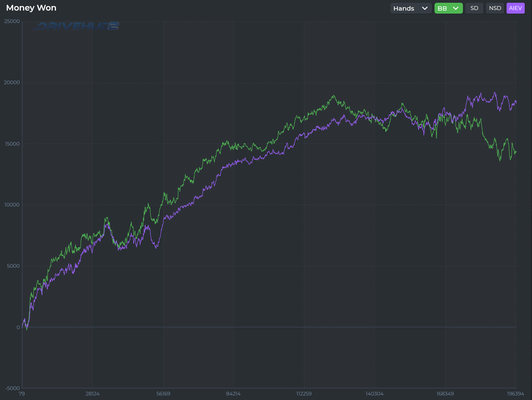
Task: Click the Money Won chart title
Action: click(x=31, y=8)
